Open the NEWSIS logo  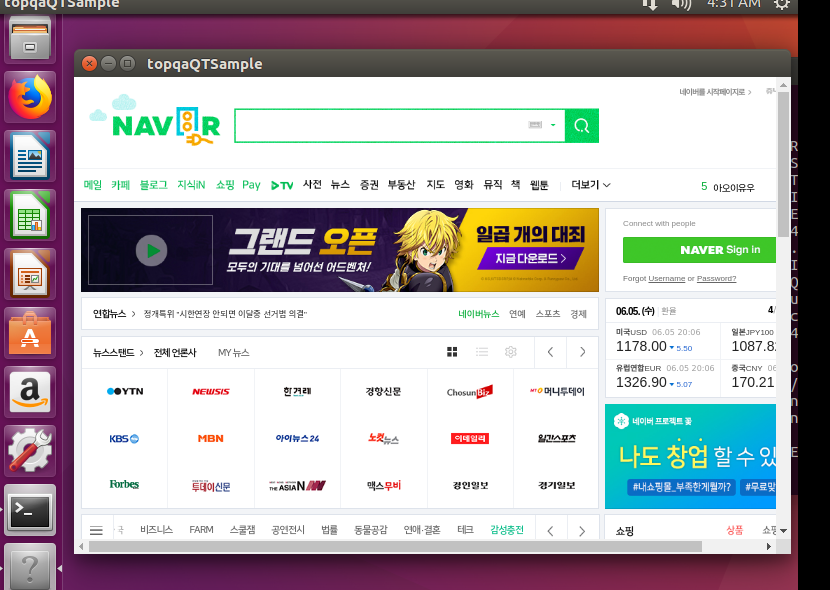point(211,392)
